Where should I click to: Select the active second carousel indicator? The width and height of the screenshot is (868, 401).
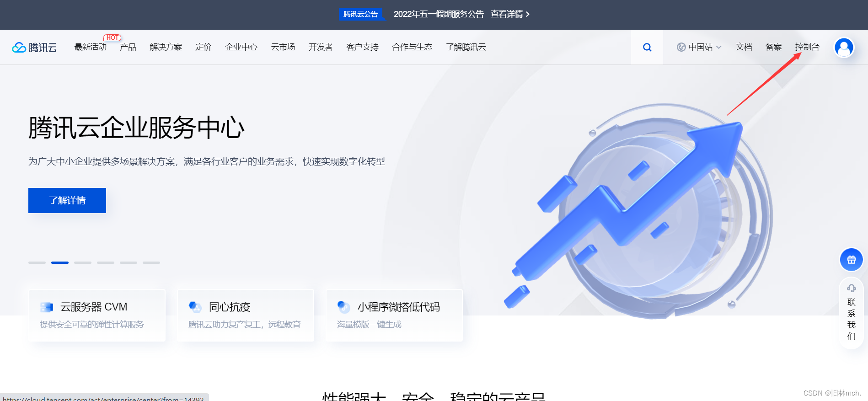pyautogui.click(x=60, y=262)
